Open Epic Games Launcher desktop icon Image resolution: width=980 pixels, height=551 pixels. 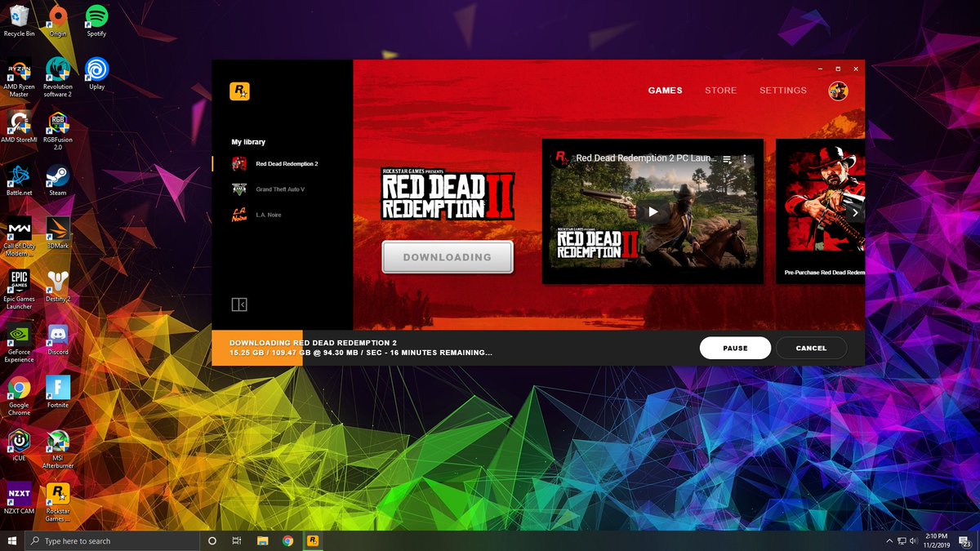point(19,290)
